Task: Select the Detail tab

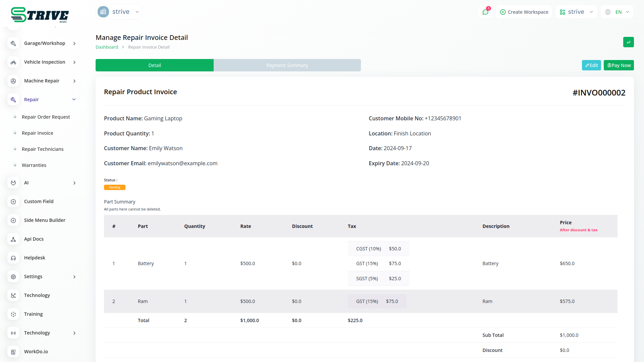Action: [155, 65]
